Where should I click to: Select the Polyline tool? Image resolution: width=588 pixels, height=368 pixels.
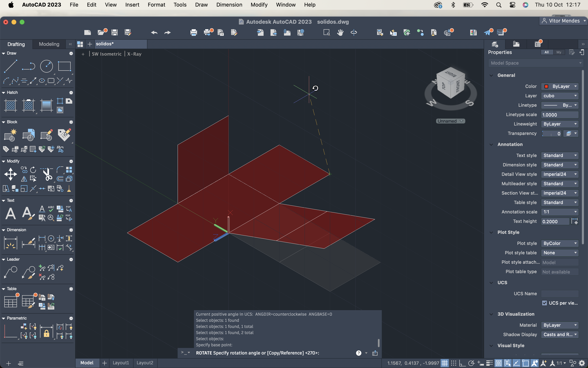point(28,66)
